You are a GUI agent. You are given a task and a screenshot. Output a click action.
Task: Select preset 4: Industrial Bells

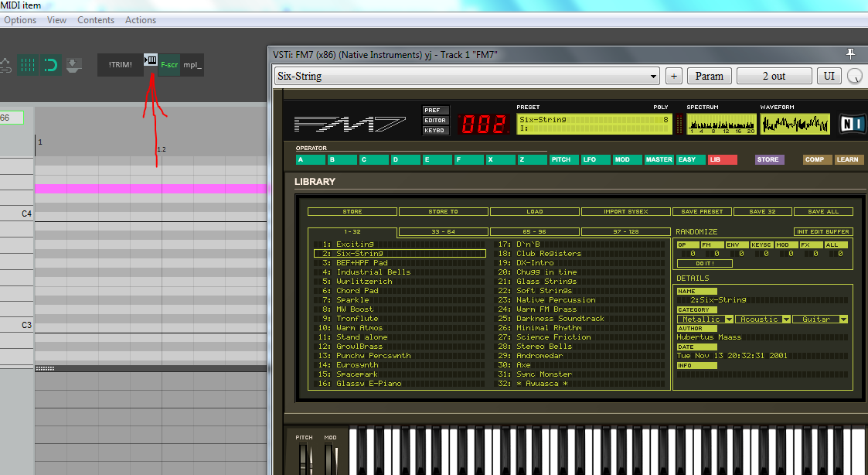click(x=399, y=272)
